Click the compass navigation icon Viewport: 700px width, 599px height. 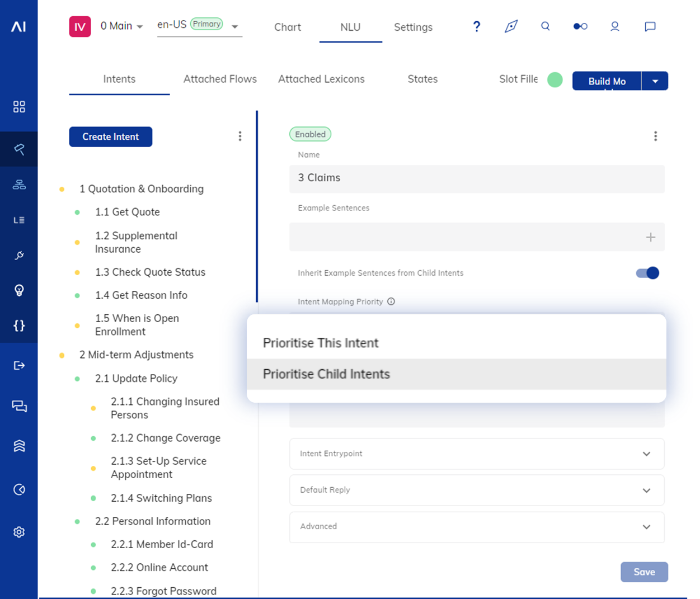click(x=511, y=26)
